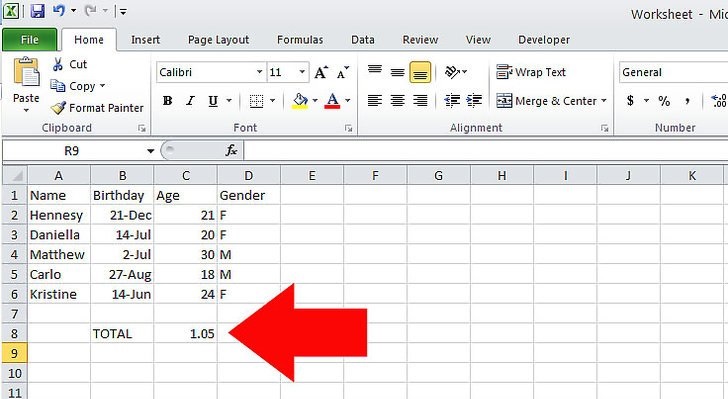Click the Wrap Text button
The width and height of the screenshot is (728, 399).
point(531,72)
